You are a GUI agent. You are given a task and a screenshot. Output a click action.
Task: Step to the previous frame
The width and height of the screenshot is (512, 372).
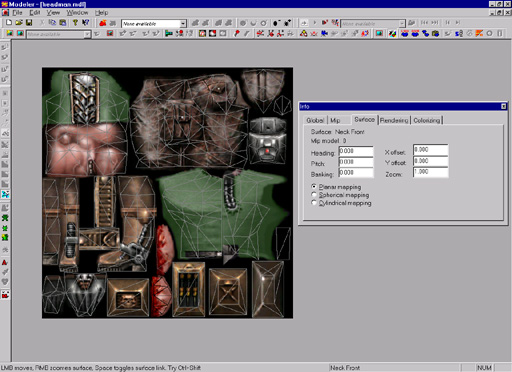point(448,23)
